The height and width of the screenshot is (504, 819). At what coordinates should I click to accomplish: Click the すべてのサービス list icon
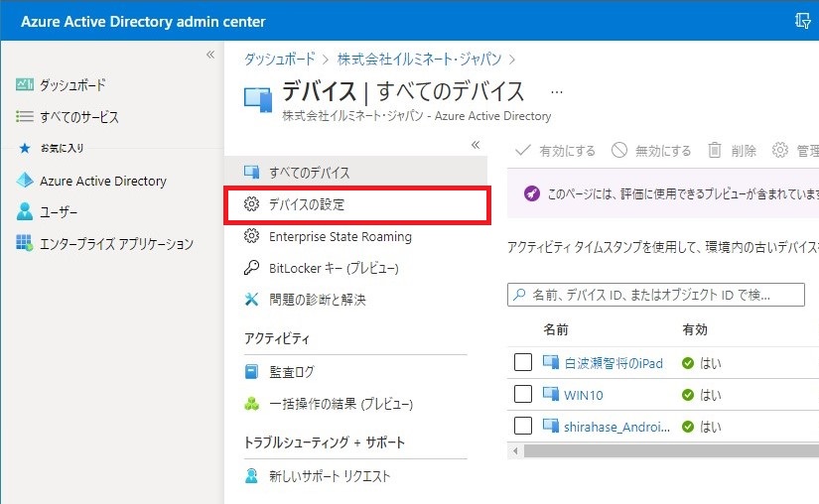pyautogui.click(x=25, y=116)
